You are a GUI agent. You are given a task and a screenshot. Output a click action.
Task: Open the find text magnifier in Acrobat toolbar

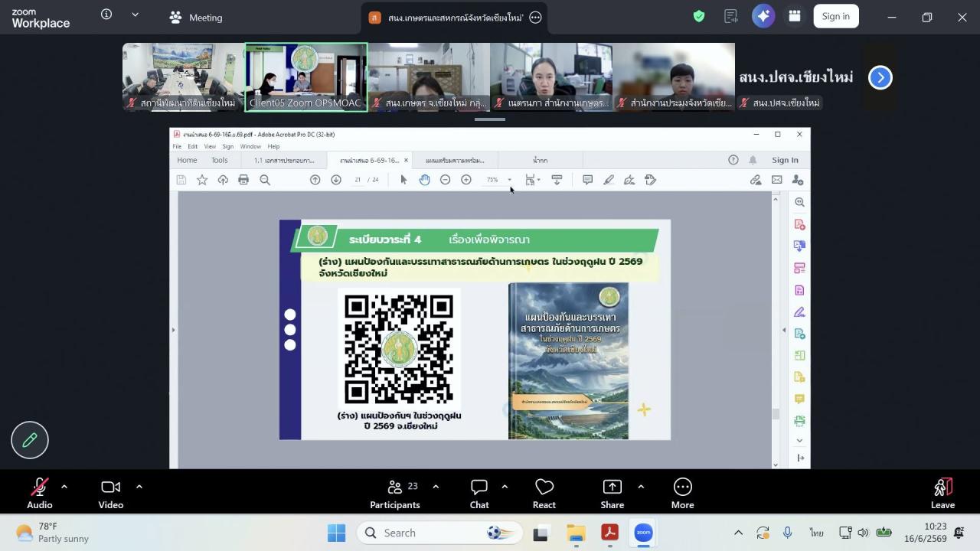click(x=265, y=180)
